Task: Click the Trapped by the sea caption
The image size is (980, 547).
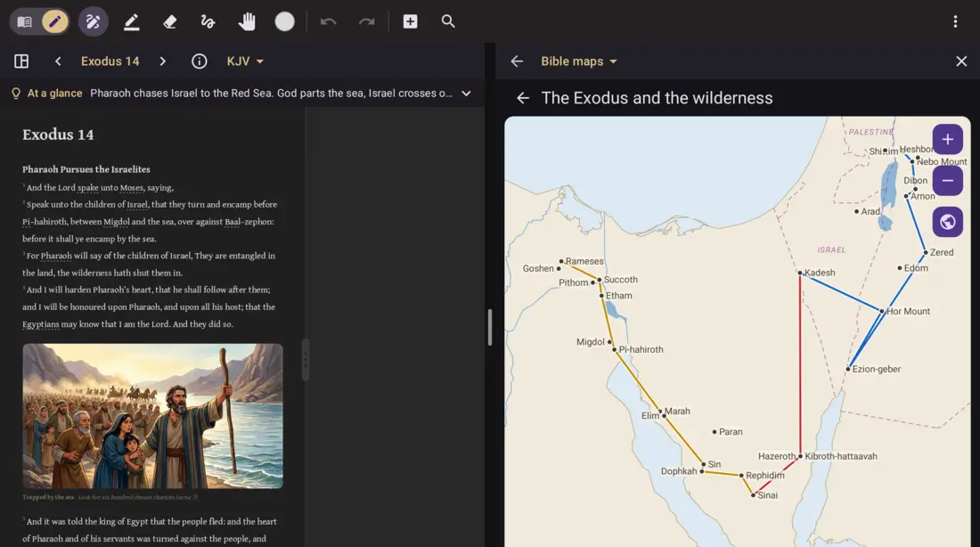Action: tap(48, 498)
